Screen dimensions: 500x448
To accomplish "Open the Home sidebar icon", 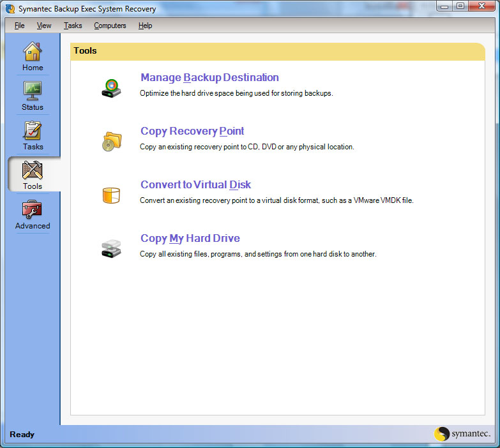I will (x=33, y=51).
